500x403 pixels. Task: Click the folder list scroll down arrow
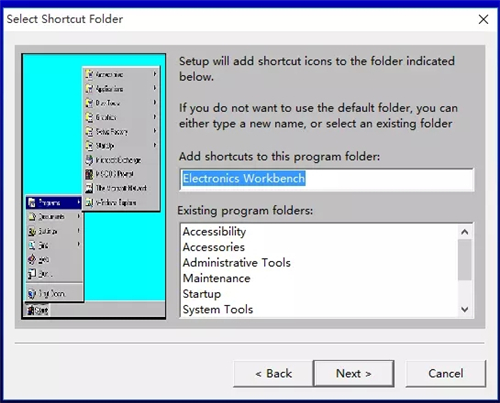tap(465, 309)
